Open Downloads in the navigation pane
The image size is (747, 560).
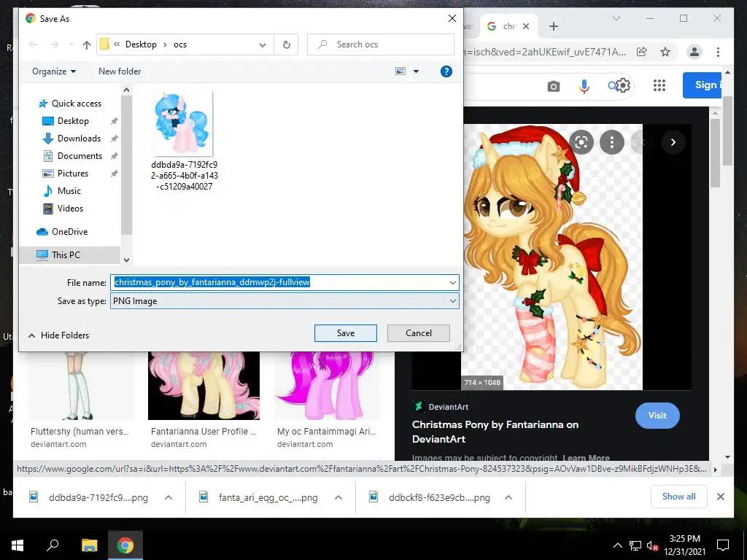click(x=79, y=139)
